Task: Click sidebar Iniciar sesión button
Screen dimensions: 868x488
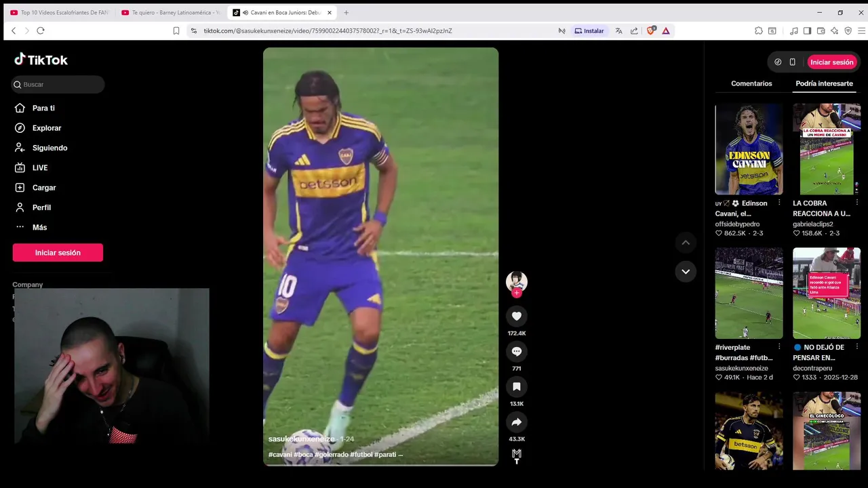Action: pos(58,252)
